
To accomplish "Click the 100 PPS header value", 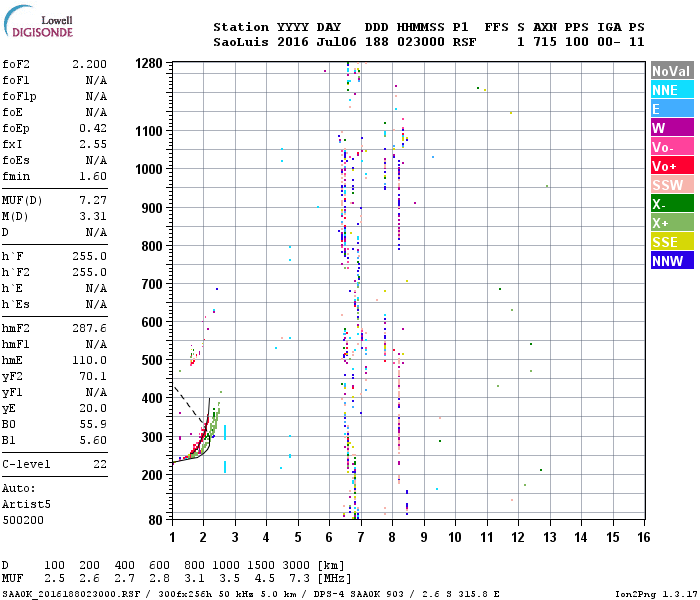I will click(577, 42).
